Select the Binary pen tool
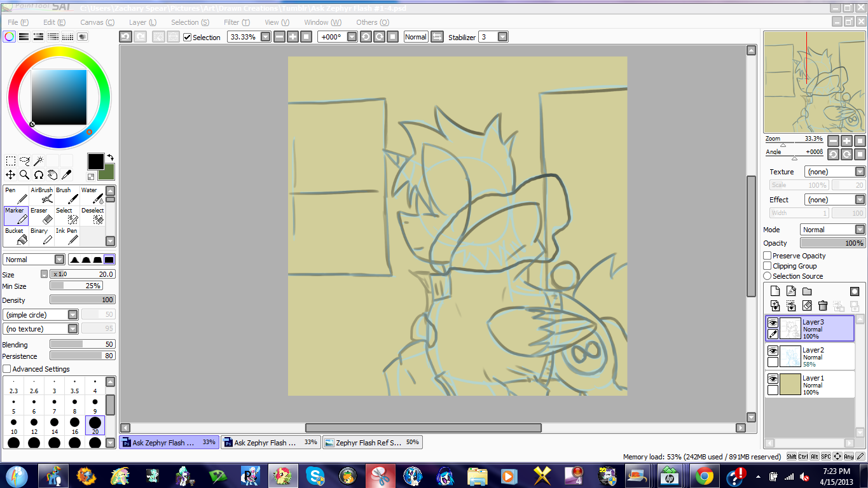Viewport: 868px width, 488px height. tap(41, 236)
